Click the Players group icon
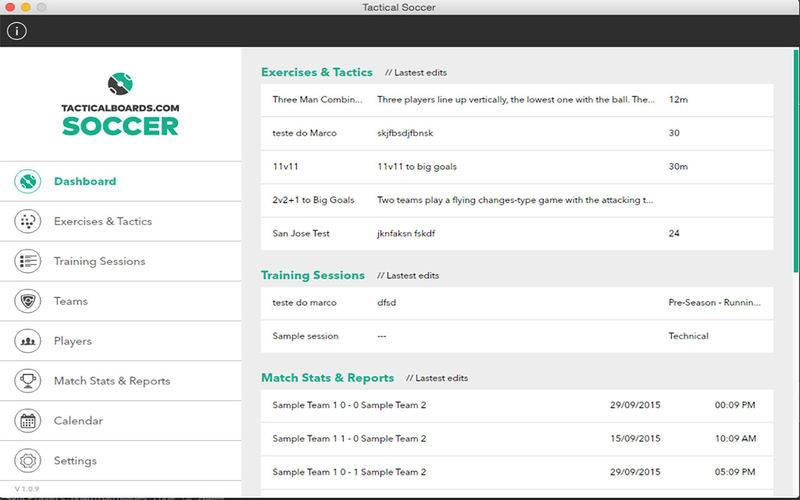 pyautogui.click(x=28, y=341)
